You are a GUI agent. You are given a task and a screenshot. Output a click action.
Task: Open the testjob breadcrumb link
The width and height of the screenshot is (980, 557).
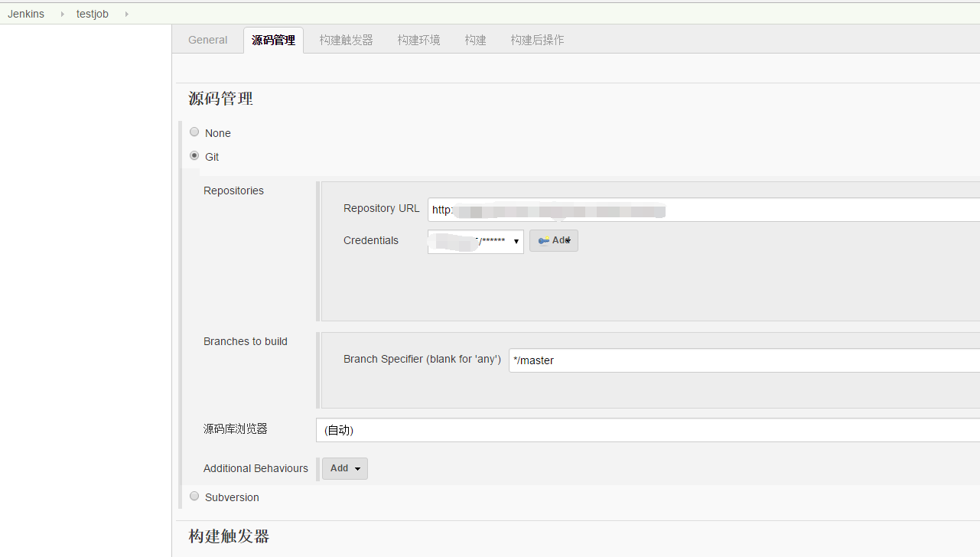coord(93,14)
